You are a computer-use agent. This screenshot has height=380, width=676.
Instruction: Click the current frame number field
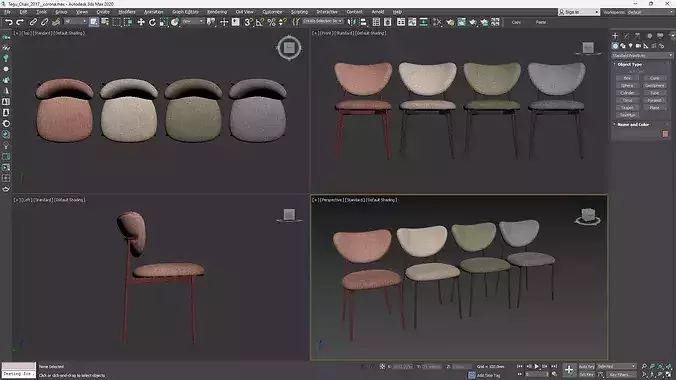coord(537,374)
